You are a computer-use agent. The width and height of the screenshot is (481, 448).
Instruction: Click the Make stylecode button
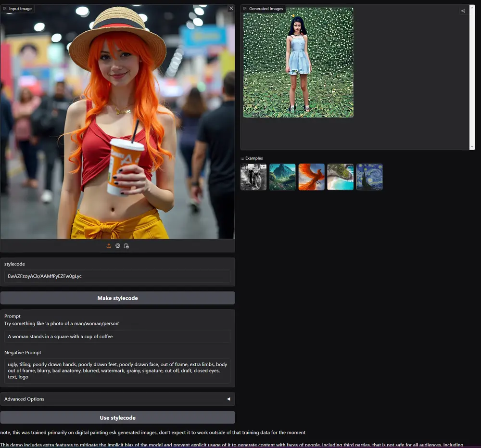tap(117, 298)
